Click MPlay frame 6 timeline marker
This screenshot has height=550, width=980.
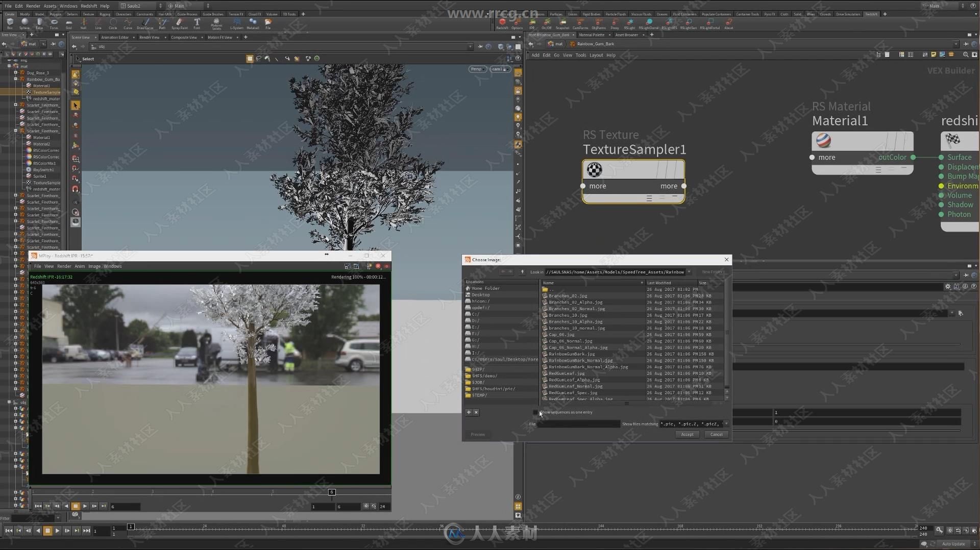332,492
